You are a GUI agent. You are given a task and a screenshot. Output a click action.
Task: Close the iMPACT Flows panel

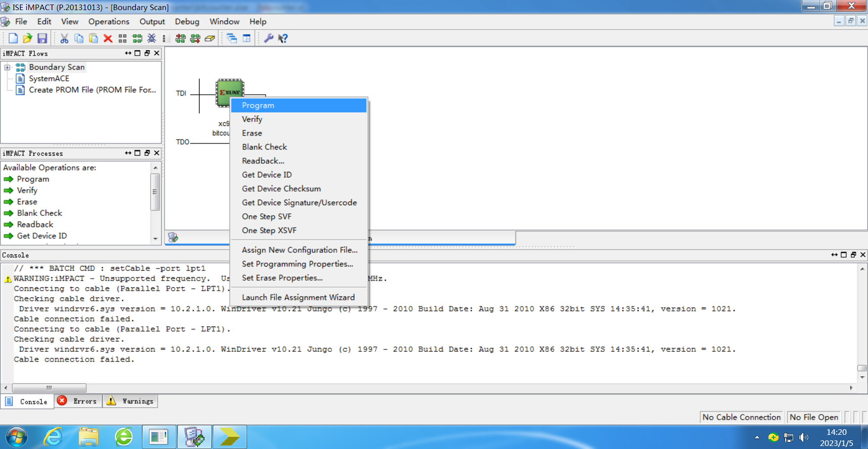point(157,53)
